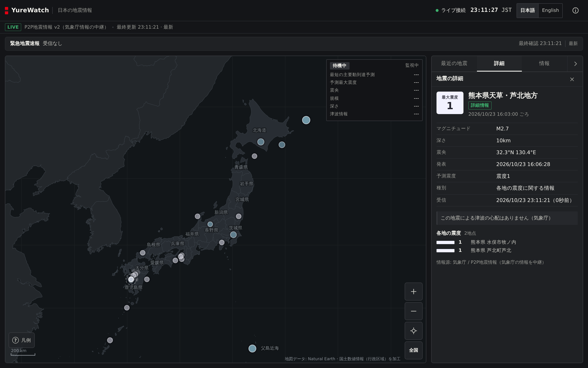Open the 情報 tab
The width and height of the screenshot is (588, 368).
click(x=544, y=64)
